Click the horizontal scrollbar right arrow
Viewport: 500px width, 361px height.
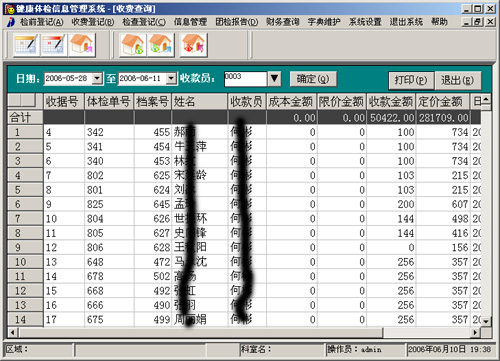475,332
